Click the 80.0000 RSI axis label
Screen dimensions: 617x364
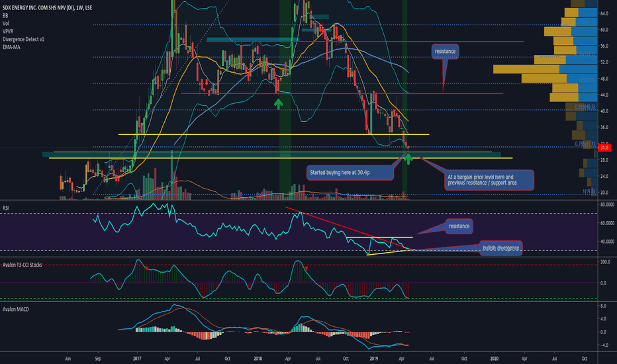tap(607, 205)
